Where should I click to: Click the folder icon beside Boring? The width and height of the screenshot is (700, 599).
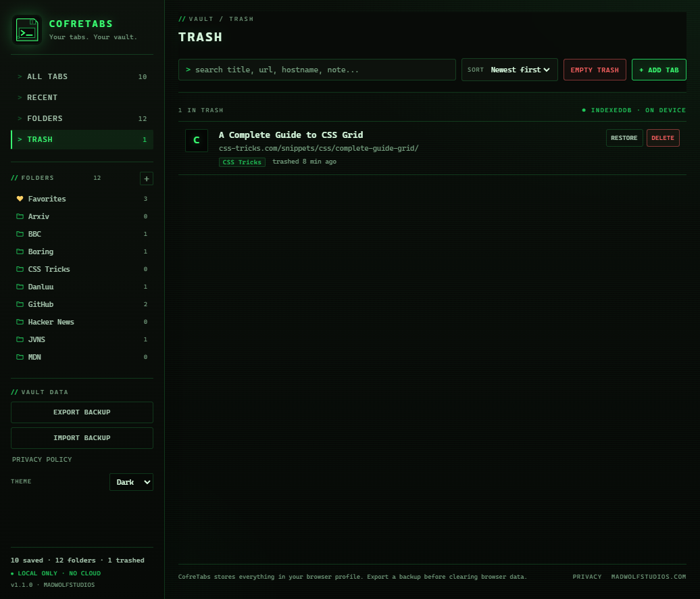pyautogui.click(x=20, y=251)
